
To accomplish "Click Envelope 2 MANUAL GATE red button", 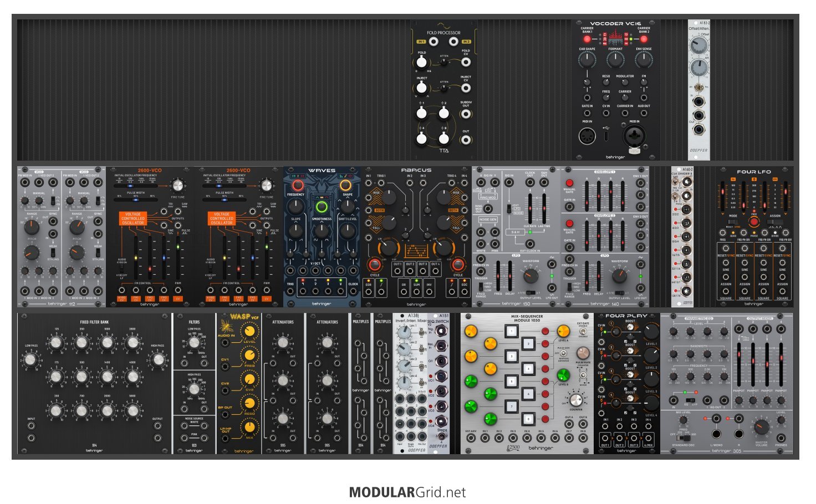I will coord(569,223).
